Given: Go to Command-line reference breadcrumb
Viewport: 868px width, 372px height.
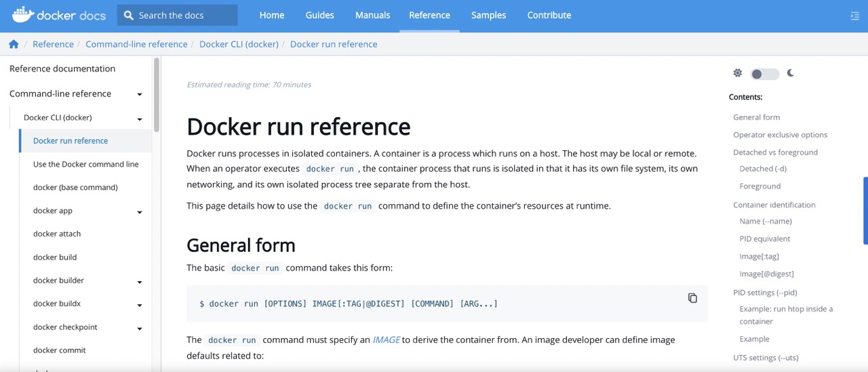Looking at the screenshot, I should (x=136, y=44).
